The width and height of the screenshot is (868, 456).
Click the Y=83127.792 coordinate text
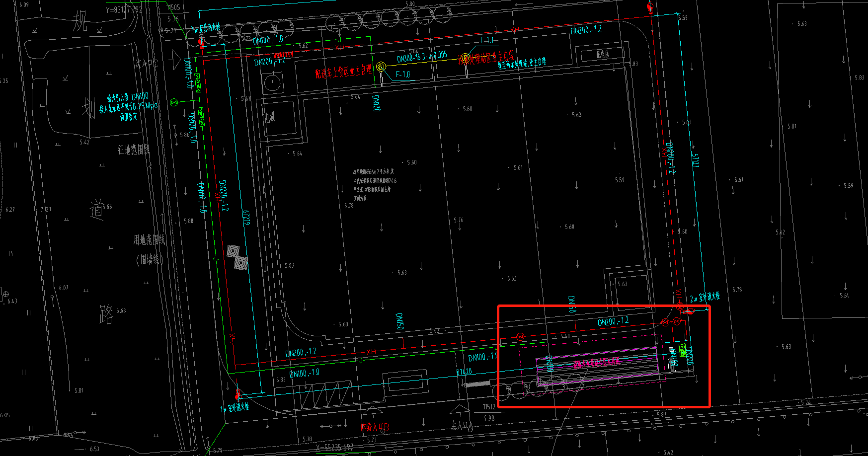tap(124, 9)
